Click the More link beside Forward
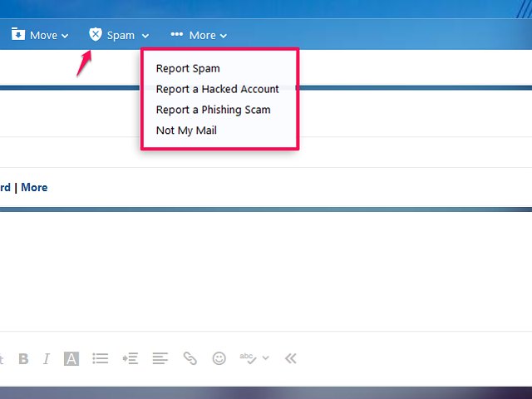The image size is (532, 399). coord(34,187)
